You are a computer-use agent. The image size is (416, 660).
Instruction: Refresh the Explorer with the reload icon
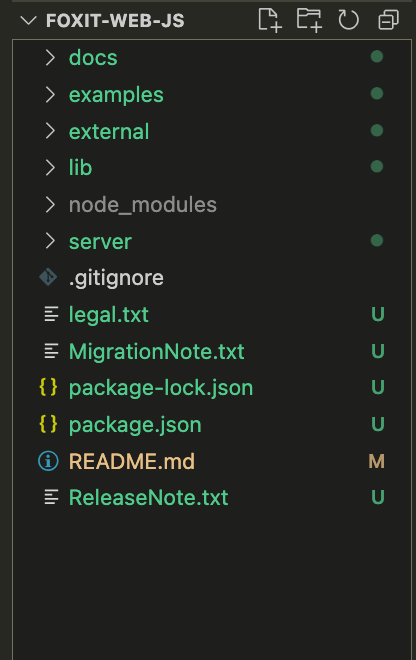(348, 20)
